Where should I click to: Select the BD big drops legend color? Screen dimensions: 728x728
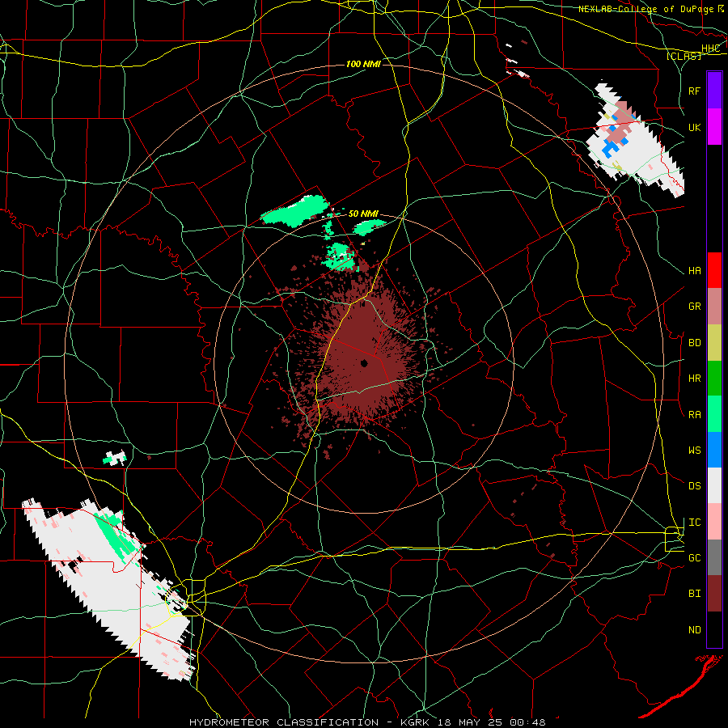(x=714, y=342)
